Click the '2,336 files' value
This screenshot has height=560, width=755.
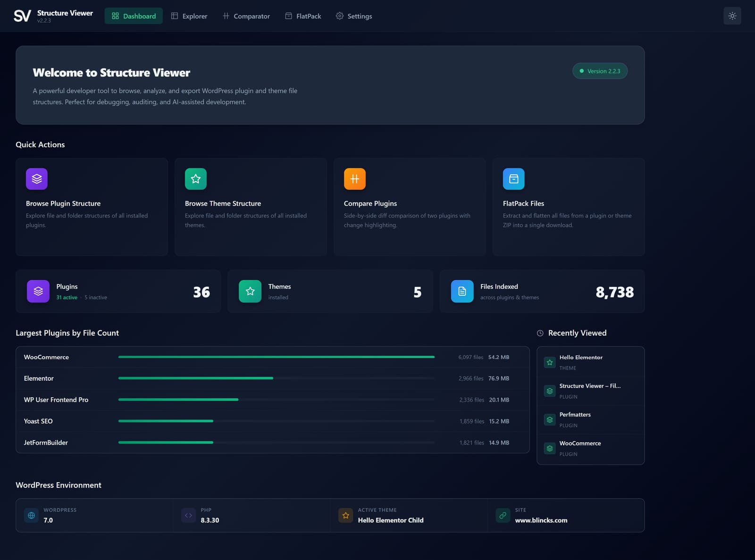pos(471,400)
